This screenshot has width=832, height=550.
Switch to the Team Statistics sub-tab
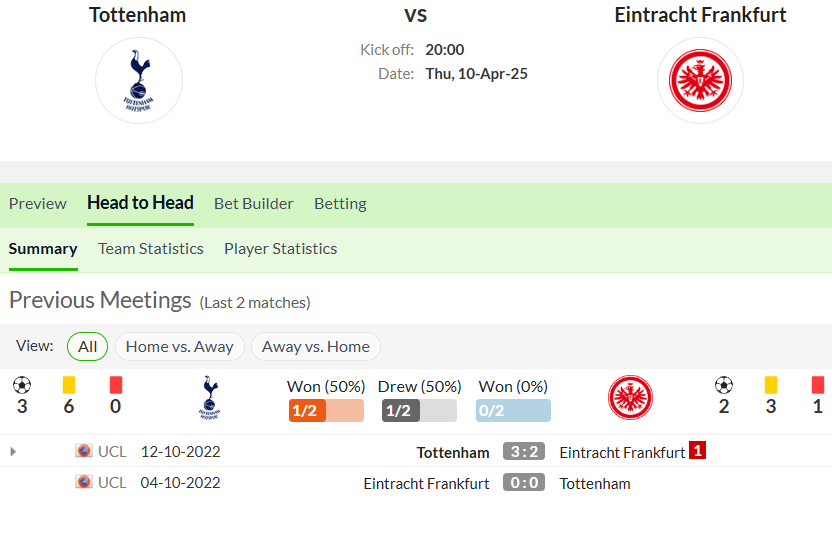coord(151,249)
